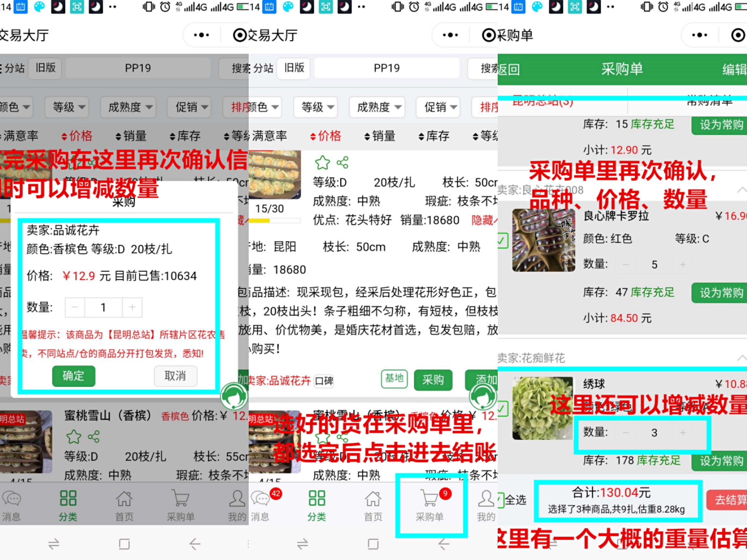The height and width of the screenshot is (560, 747).
Task: Open 我的 profile icon in middle screen
Action: [486, 498]
